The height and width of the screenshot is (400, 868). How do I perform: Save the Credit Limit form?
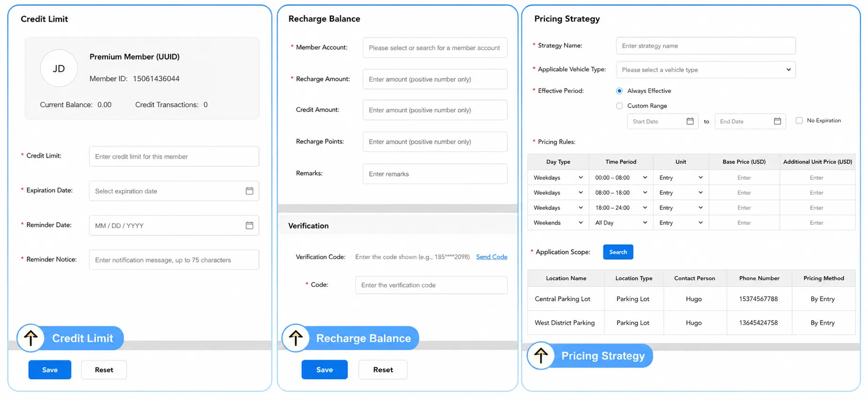click(50, 370)
